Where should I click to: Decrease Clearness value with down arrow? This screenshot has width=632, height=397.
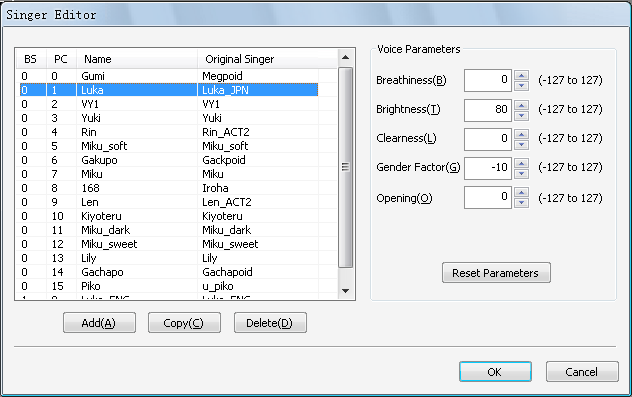click(522, 144)
